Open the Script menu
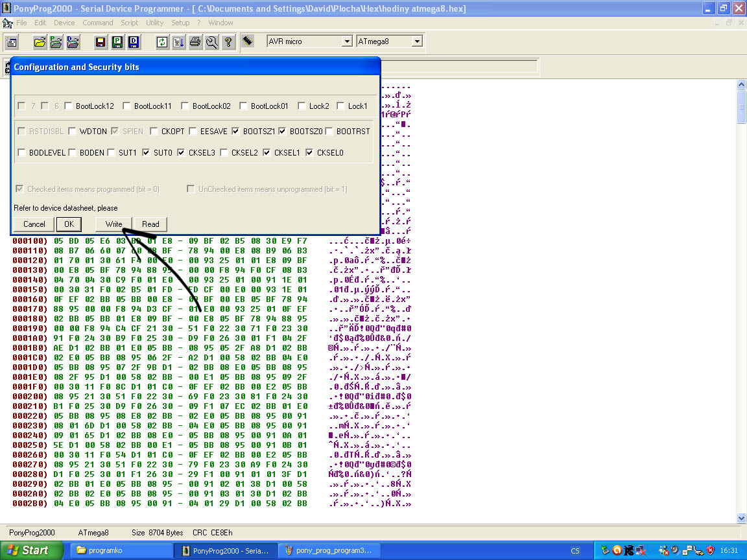The width and height of the screenshot is (747, 560). 129,23
